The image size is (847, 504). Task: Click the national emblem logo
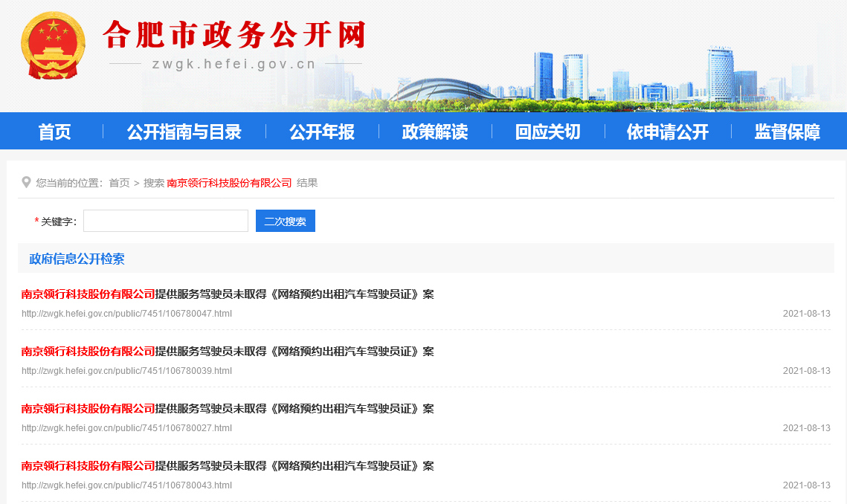click(x=53, y=45)
